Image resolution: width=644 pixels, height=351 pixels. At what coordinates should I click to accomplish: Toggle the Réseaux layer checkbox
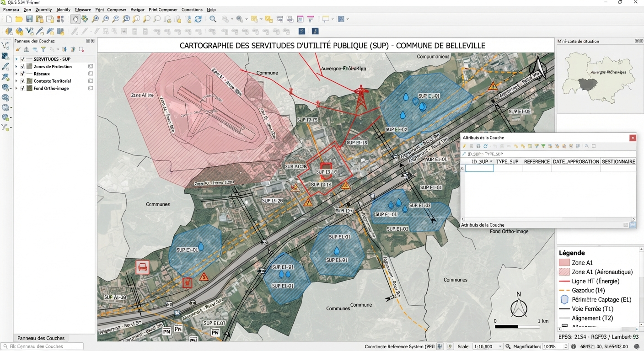tap(23, 74)
